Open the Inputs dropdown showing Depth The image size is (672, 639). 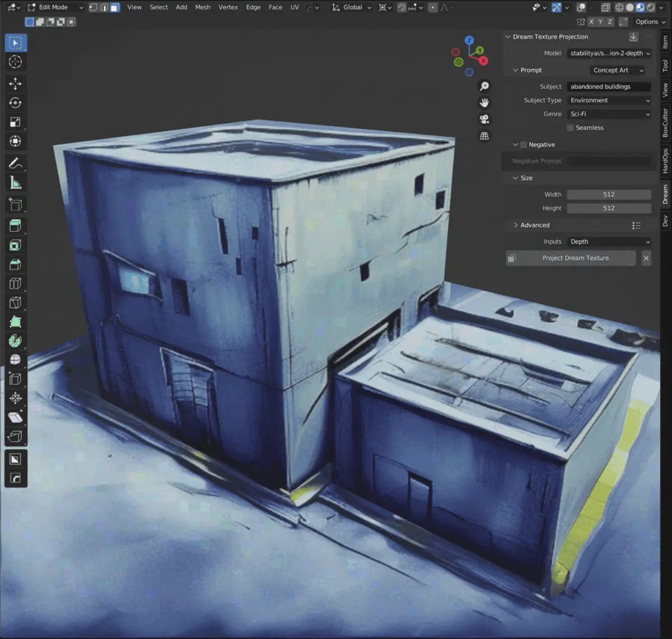[609, 241]
